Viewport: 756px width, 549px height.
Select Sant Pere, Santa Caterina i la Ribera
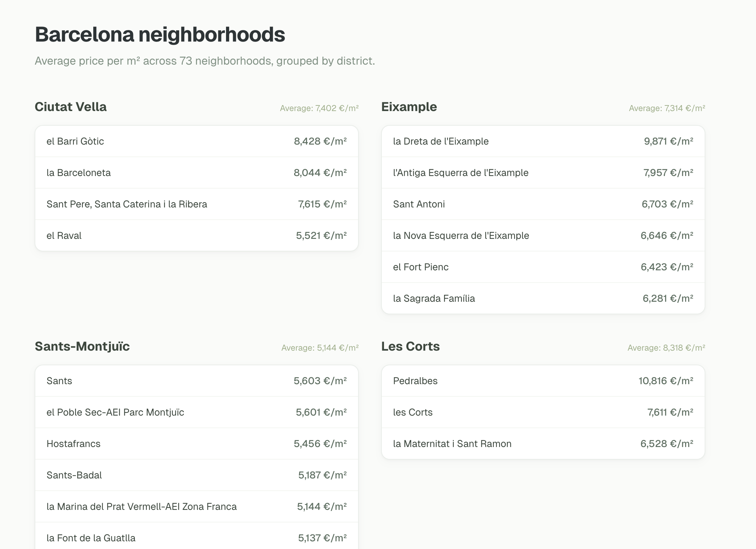point(197,204)
